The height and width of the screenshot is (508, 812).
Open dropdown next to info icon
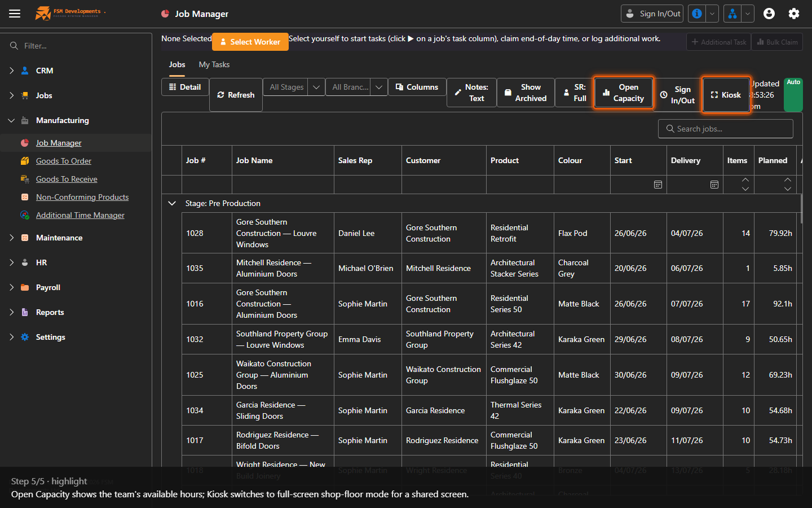[x=712, y=14]
